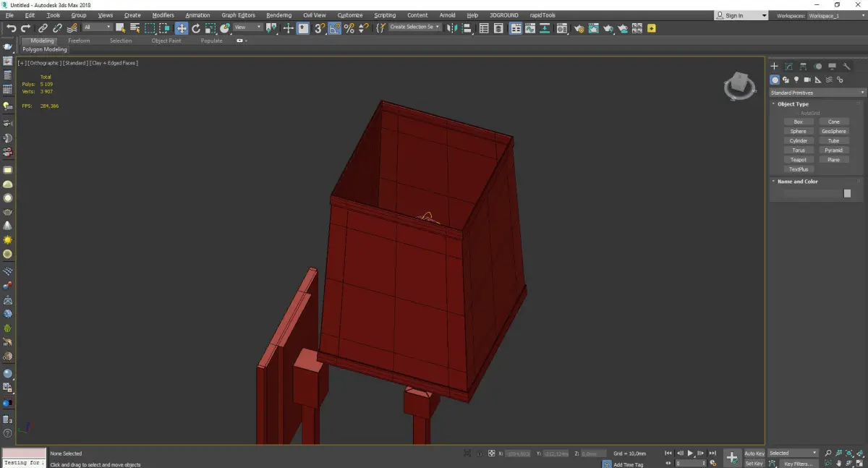Open Layer Explorer icon
The height and width of the screenshot is (468, 868).
point(498,28)
